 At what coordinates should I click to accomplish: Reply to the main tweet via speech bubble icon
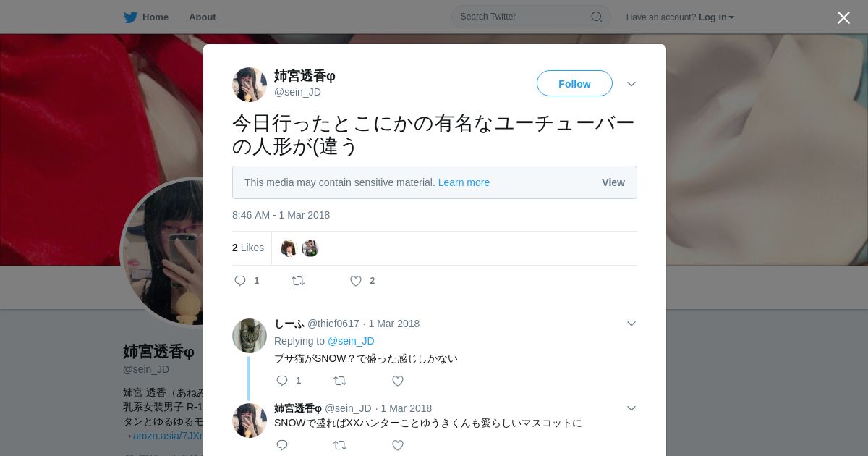(240, 281)
